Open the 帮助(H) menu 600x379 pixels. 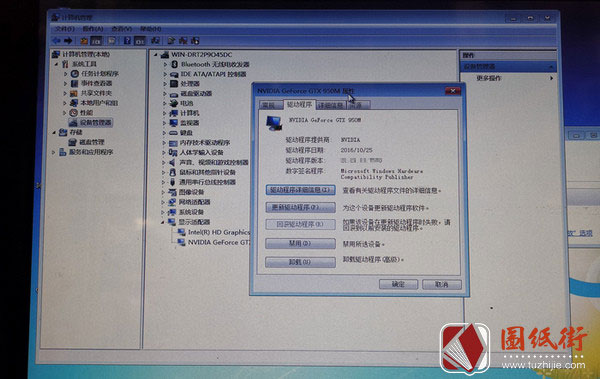(150, 29)
